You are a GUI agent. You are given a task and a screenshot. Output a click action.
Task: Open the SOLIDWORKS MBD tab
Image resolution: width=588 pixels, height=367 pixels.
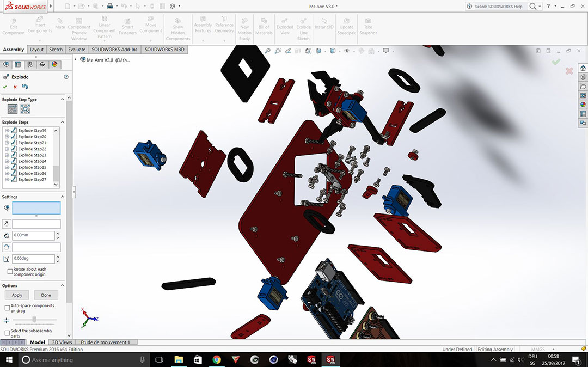pos(164,50)
